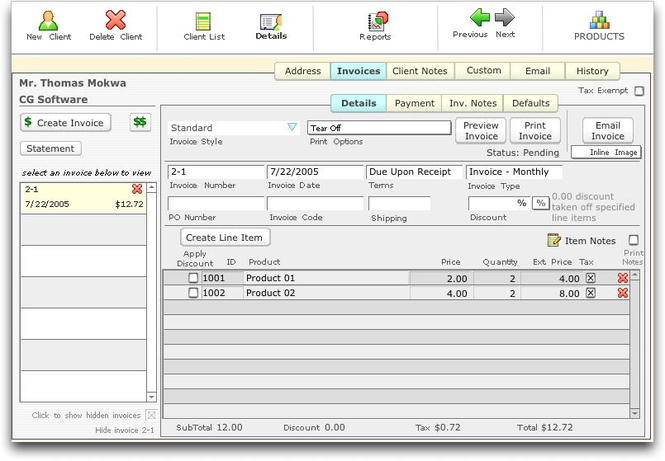Click the quantity cell of Product 01
Viewport: 665px width, 461px height.
497,278
